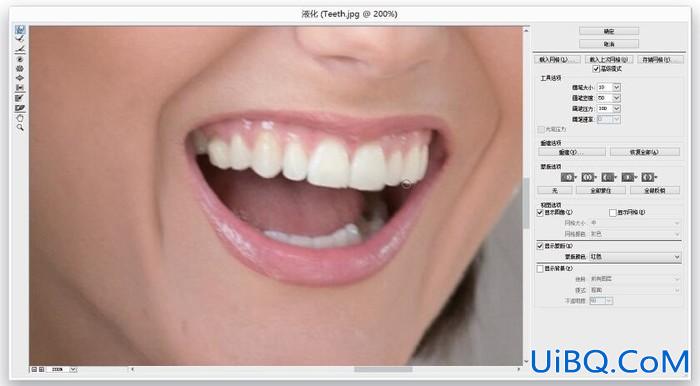Image resolution: width=700 pixels, height=386 pixels.
Task: Open the 画笔密度 brush density dropdown arrow
Action: point(617,98)
